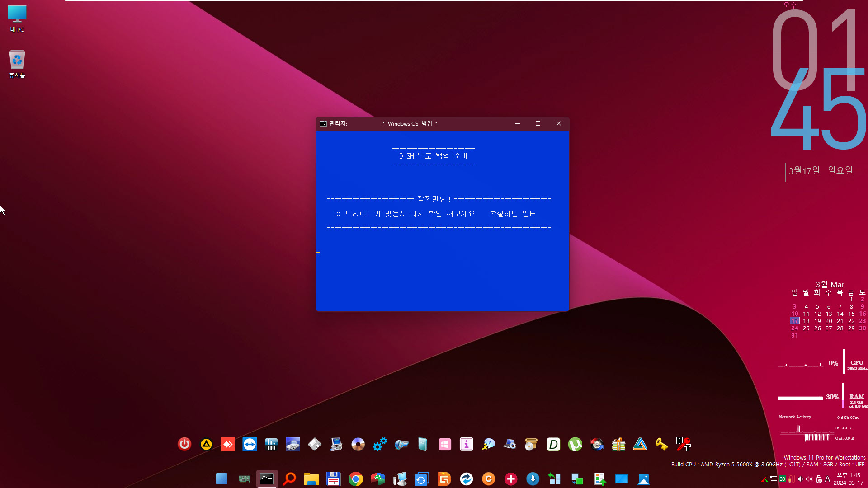Click the circuit board taskbar icon
This screenshot has width=868, height=488.
click(245, 479)
